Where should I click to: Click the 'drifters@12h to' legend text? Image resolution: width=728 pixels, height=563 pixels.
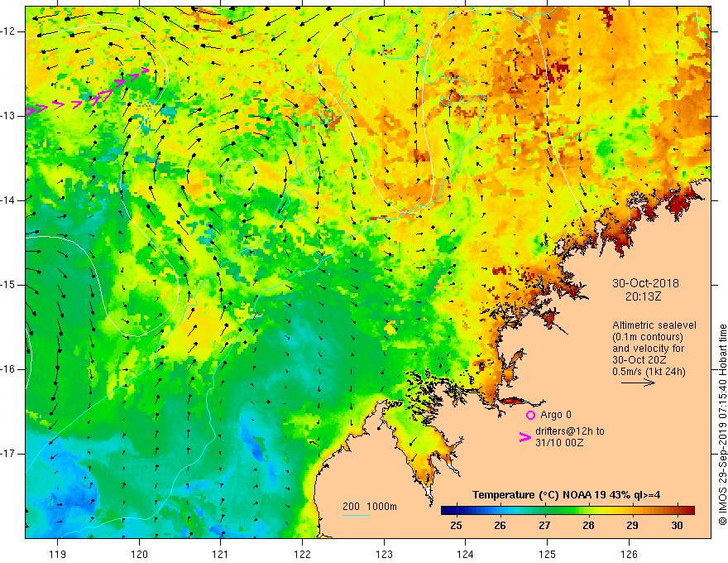click(570, 431)
